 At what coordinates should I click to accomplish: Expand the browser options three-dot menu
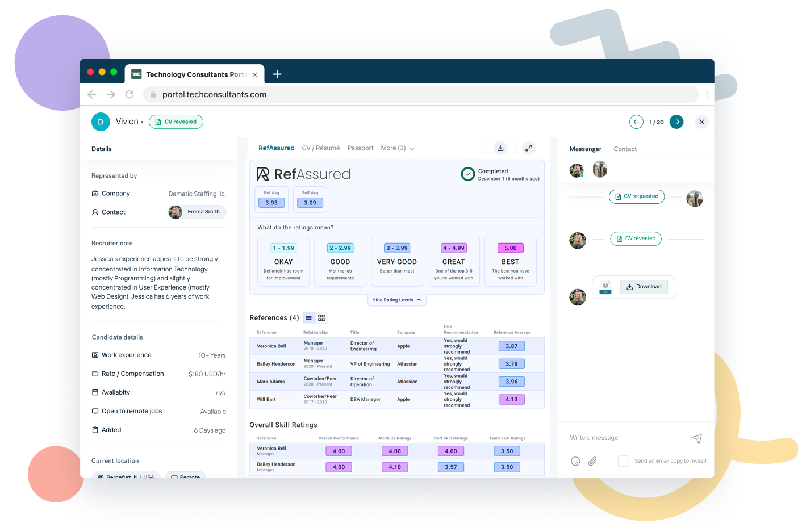click(x=707, y=94)
